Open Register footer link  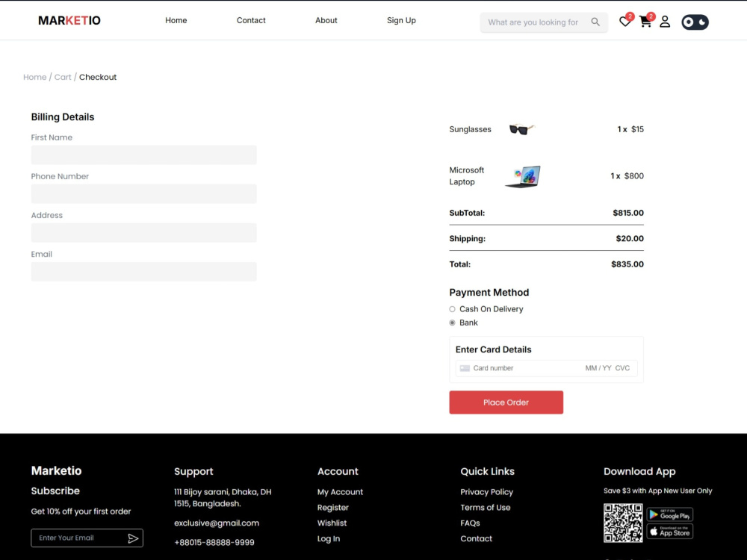333,508
